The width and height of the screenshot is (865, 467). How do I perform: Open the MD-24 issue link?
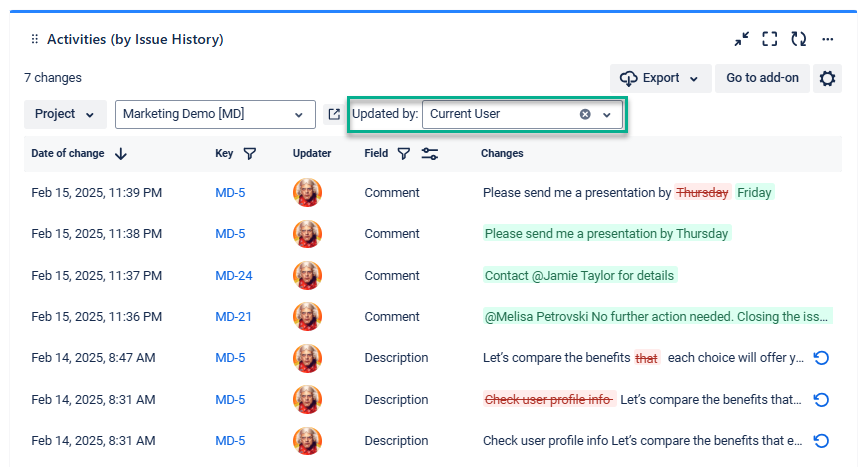point(234,276)
